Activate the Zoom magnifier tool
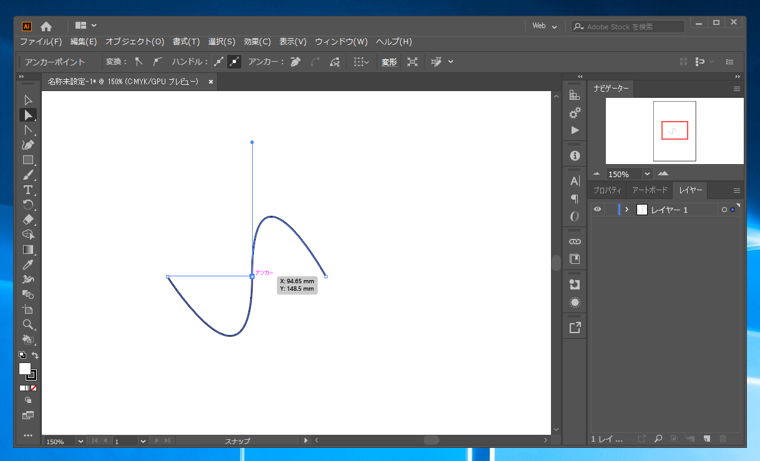760x461 pixels. coord(28,325)
